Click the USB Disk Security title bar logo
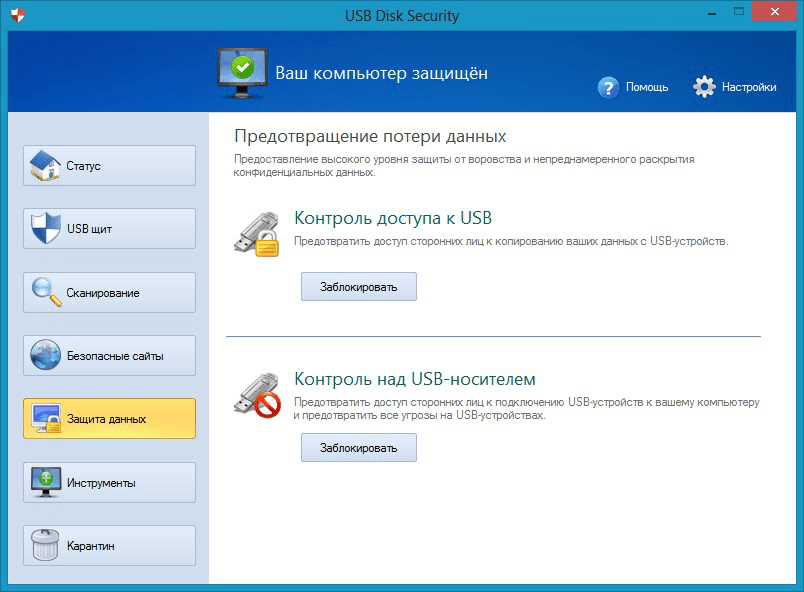The width and height of the screenshot is (804, 592). (17, 14)
